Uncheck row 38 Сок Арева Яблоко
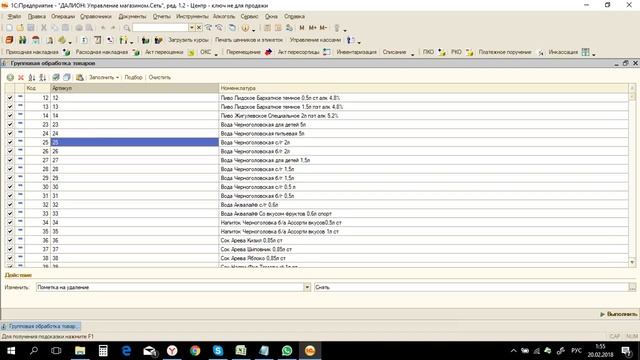Image resolution: width=640 pixels, height=360 pixels. coord(10,258)
